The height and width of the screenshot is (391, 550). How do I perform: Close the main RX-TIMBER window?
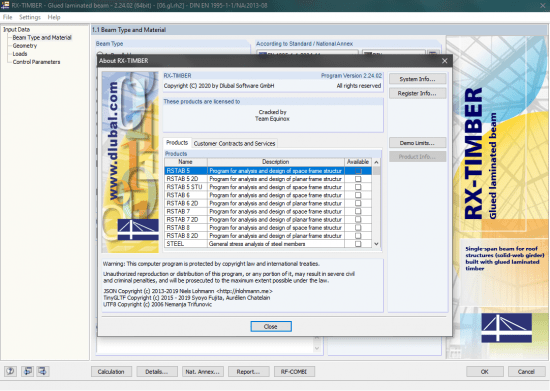click(x=542, y=5)
